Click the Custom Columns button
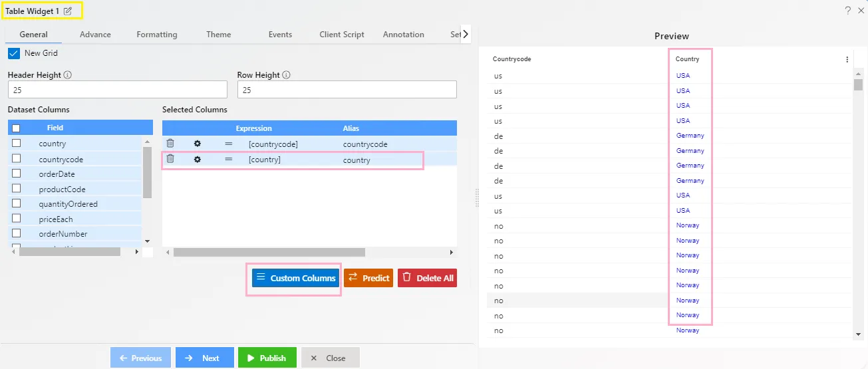The width and height of the screenshot is (868, 369). pyautogui.click(x=295, y=278)
